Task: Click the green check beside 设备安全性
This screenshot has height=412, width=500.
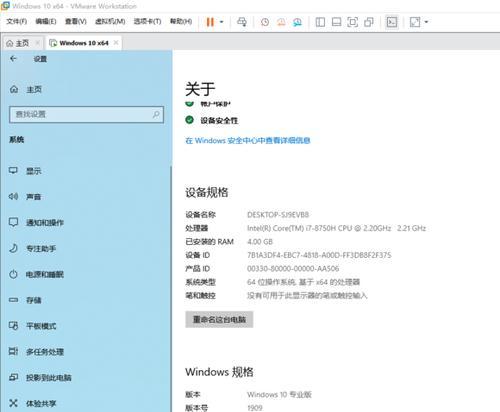Action: click(189, 120)
